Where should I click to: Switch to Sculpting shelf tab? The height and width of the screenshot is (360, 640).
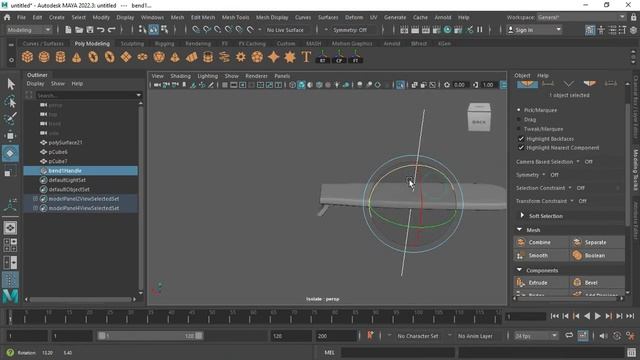[x=132, y=43]
